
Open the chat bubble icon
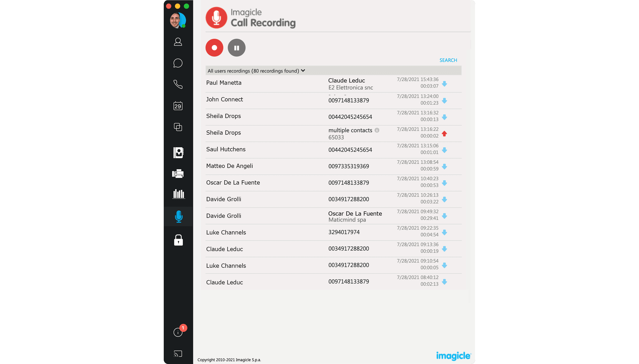point(178,63)
